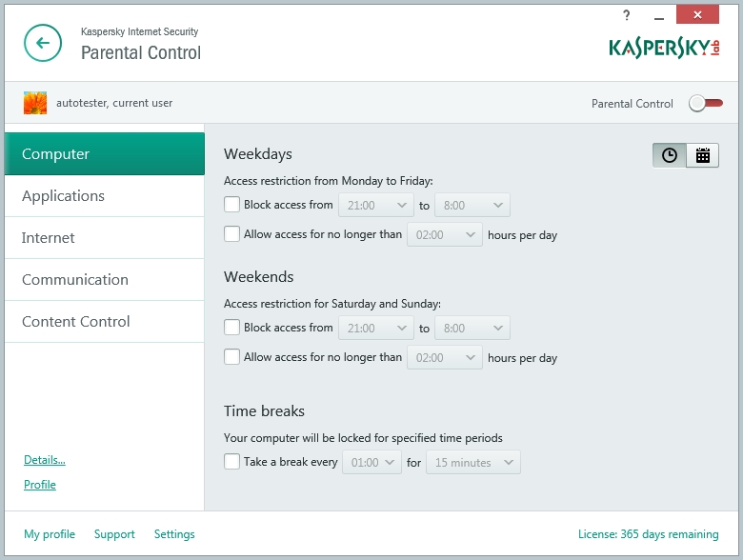
Task: Open the break interval 01:00 dropdown
Action: click(x=371, y=463)
